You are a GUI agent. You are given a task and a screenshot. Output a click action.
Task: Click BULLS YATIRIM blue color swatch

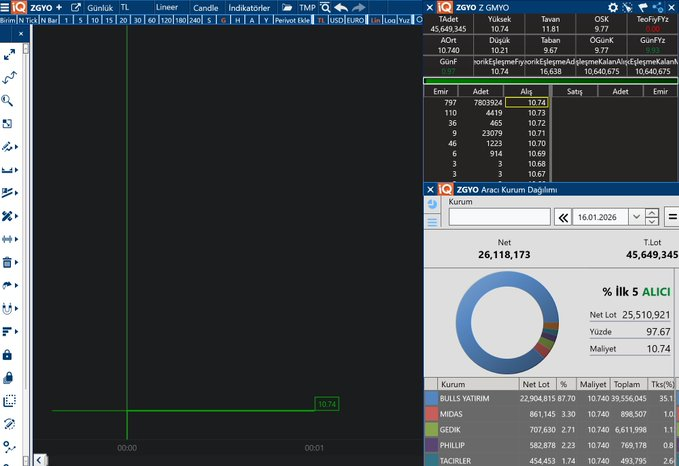432,398
